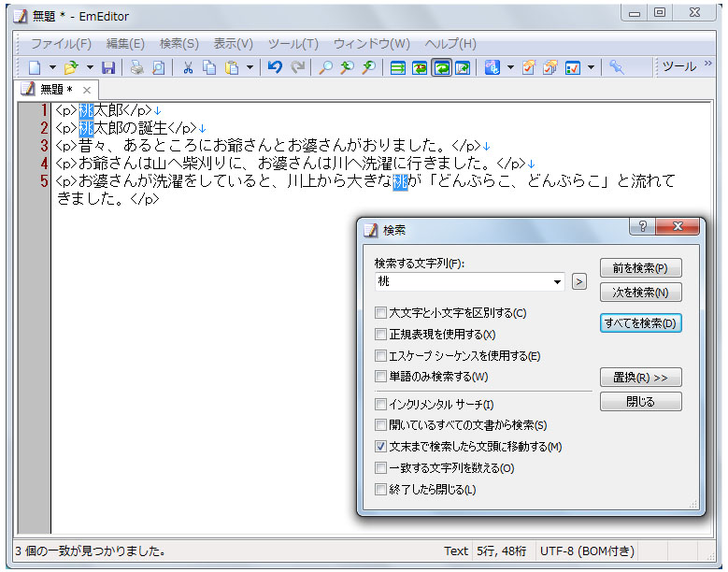Enable 一致する文字列を数える(O) checkbox
Image resolution: width=728 pixels, height=572 pixels.
coord(380,467)
